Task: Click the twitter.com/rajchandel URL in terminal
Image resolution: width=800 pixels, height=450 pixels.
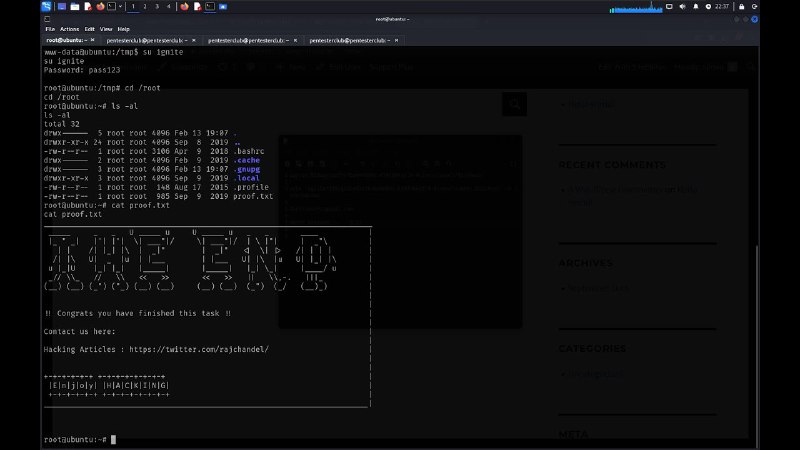Action: click(x=199, y=349)
